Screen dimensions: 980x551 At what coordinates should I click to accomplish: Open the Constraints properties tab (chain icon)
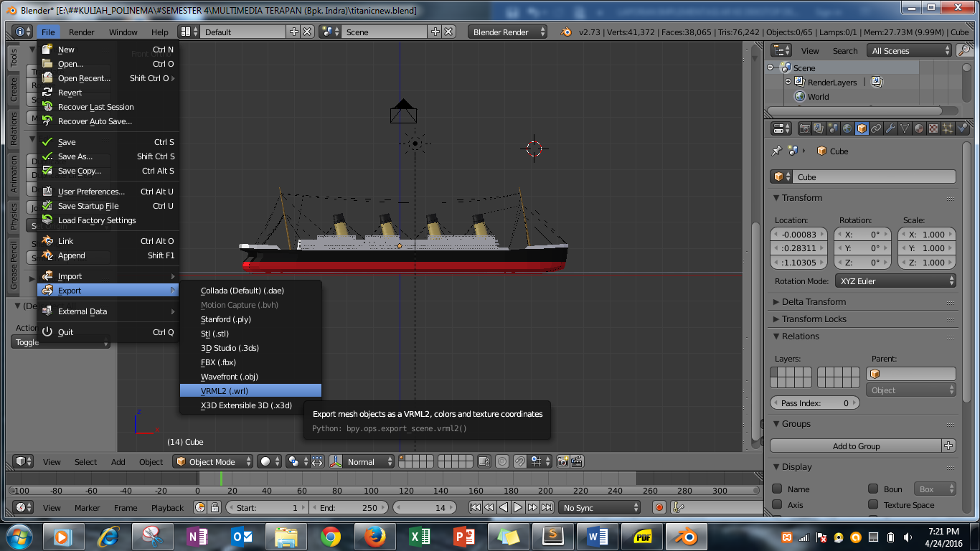[x=876, y=128]
